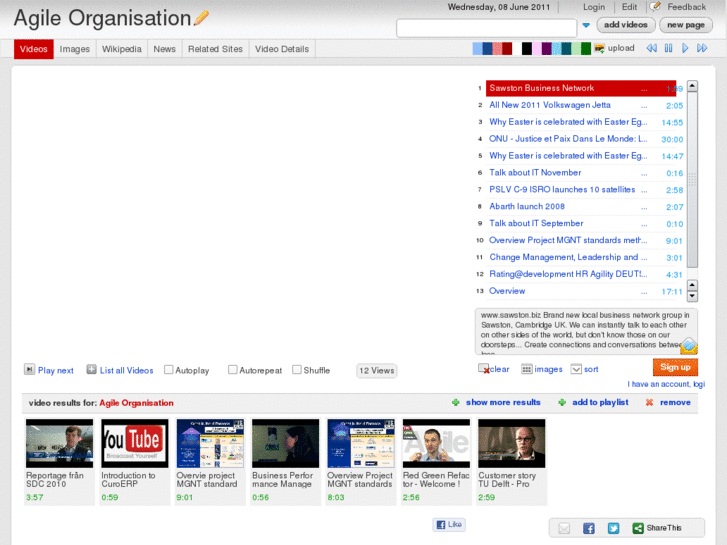Choose the dark green theme swatch
Screen dimensions: 727x545
(586, 48)
